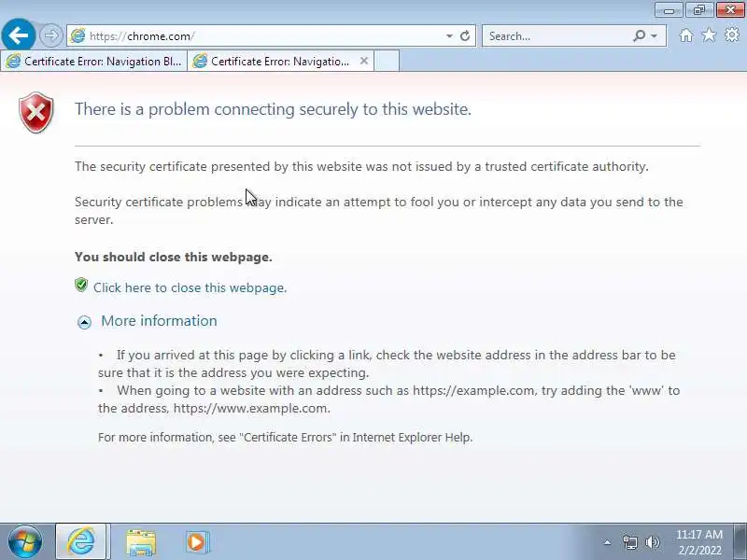The width and height of the screenshot is (747, 560).
Task: Show hidden tray icons arrow
Action: (x=607, y=542)
